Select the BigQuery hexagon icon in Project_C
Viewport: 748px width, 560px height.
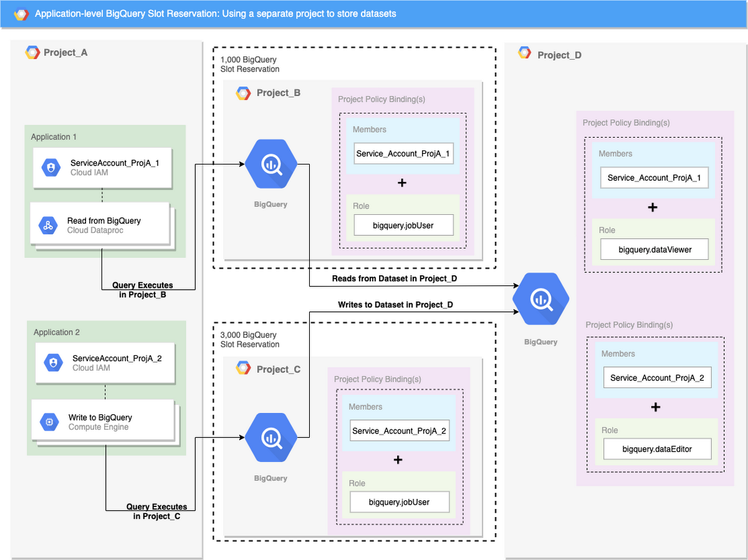(x=271, y=437)
